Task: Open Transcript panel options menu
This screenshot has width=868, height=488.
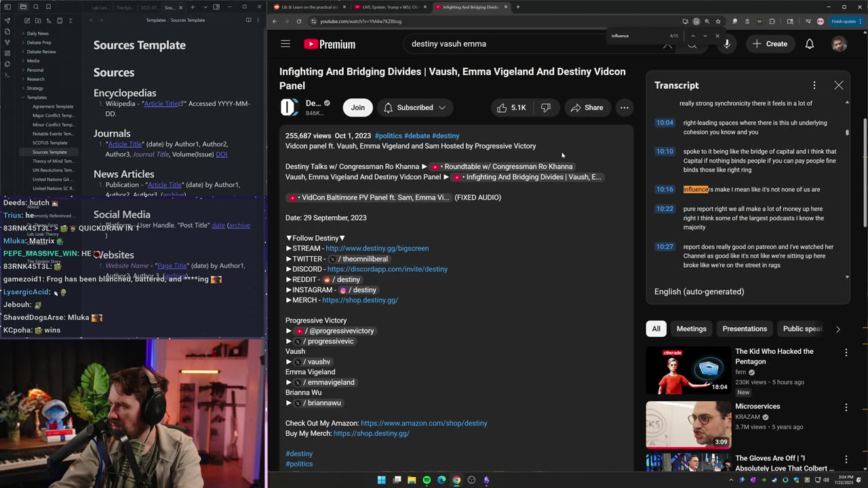Action: click(814, 85)
